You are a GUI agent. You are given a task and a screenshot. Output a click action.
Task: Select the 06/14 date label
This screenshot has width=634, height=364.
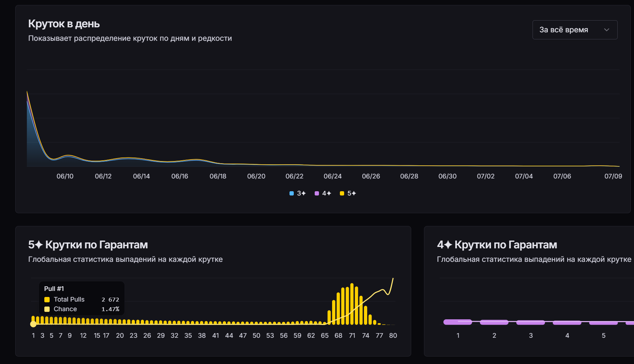tap(142, 176)
